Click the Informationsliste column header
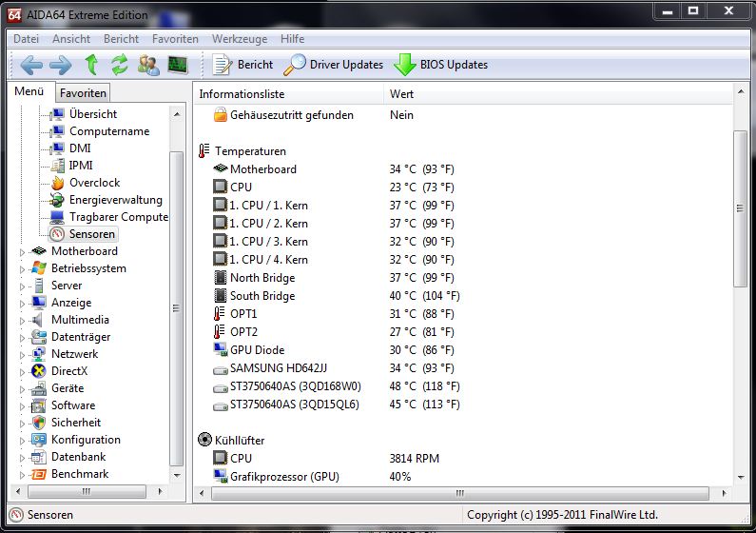756x533 pixels. click(288, 94)
